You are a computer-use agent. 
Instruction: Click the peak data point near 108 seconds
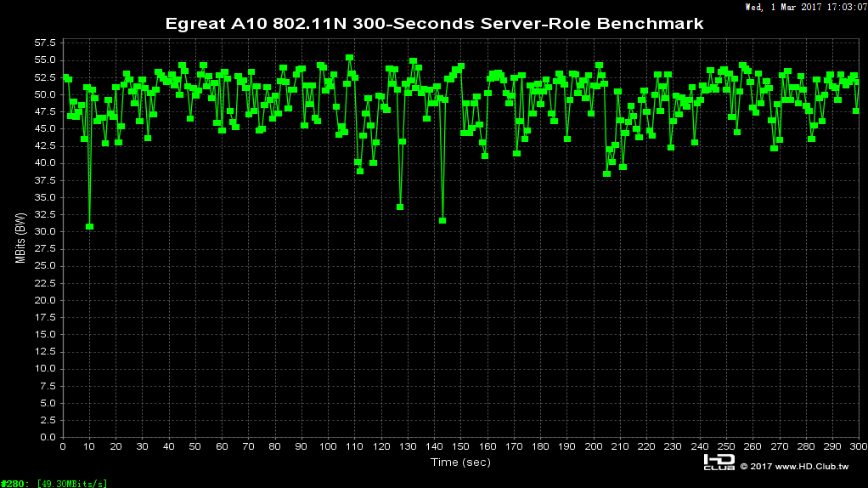[349, 58]
